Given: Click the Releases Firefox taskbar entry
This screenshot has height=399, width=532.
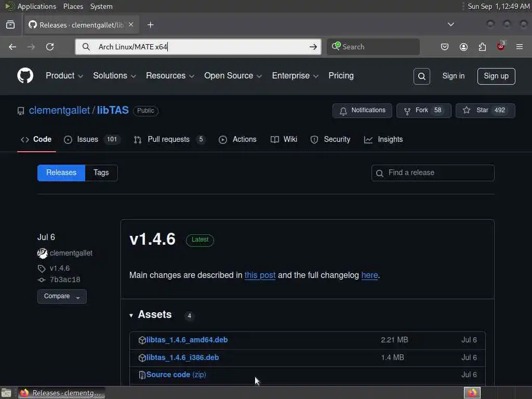Looking at the screenshot, I should tap(61, 393).
